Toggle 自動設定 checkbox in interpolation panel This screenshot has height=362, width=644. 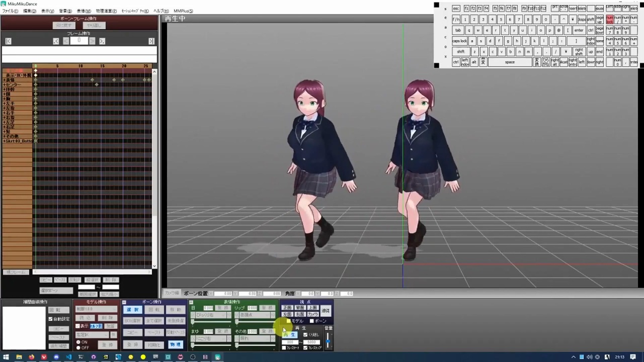point(50,319)
